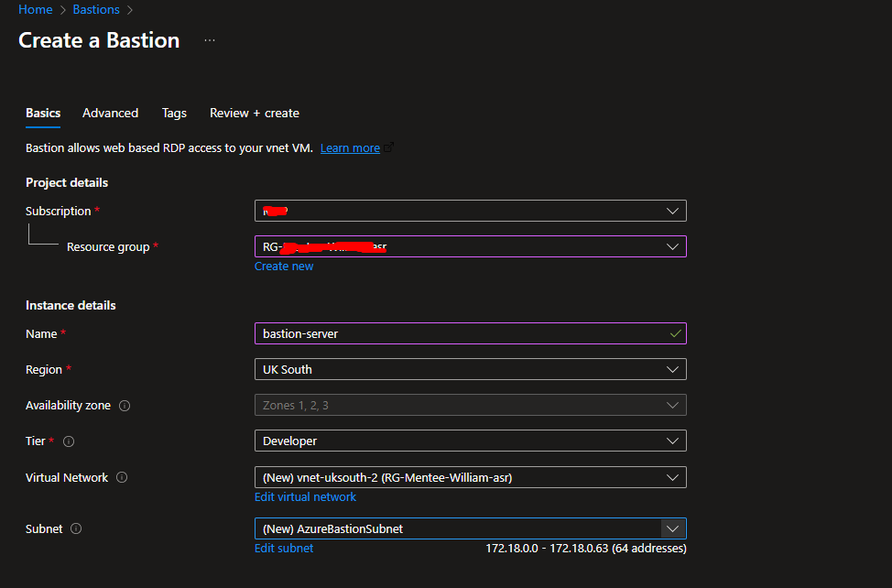Go to the Review + create tab
The image size is (892, 588).
pyautogui.click(x=254, y=113)
